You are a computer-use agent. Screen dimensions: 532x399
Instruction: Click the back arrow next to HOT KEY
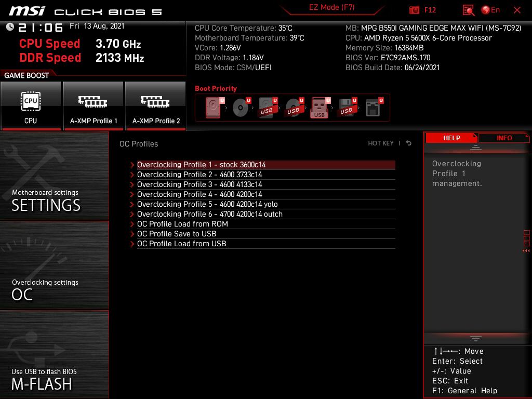[x=409, y=143]
